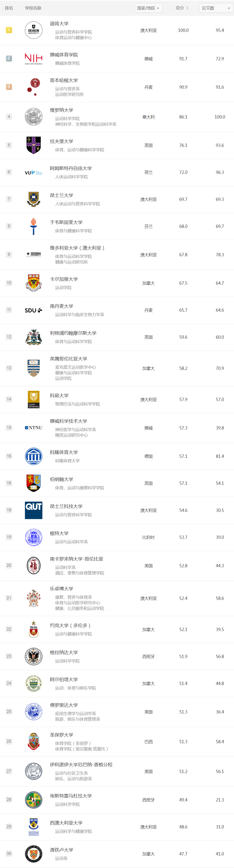This screenshot has width=234, height=868.
Task: Click the Victoria University logo
Action: pyautogui.click(x=34, y=255)
